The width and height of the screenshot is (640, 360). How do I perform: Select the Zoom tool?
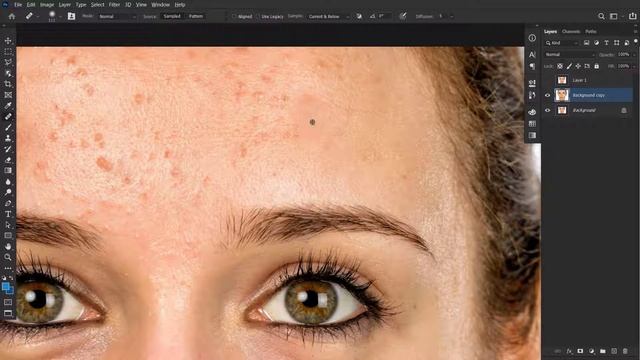pos(8,257)
